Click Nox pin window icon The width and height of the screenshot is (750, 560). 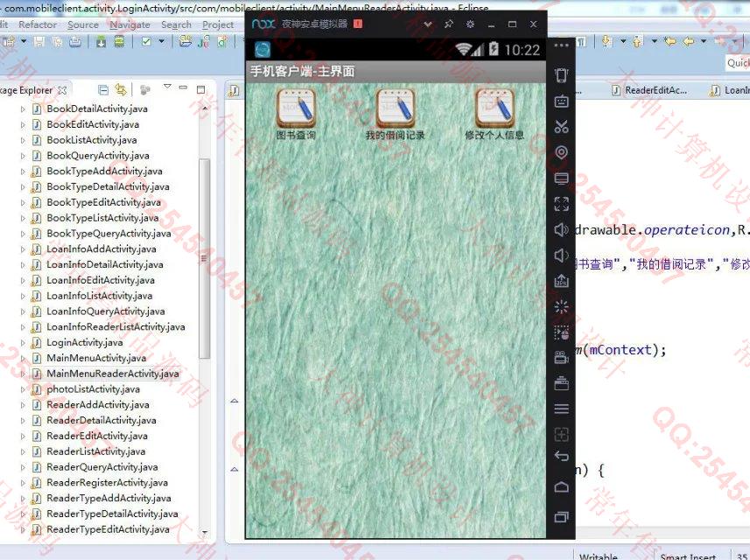point(449,24)
